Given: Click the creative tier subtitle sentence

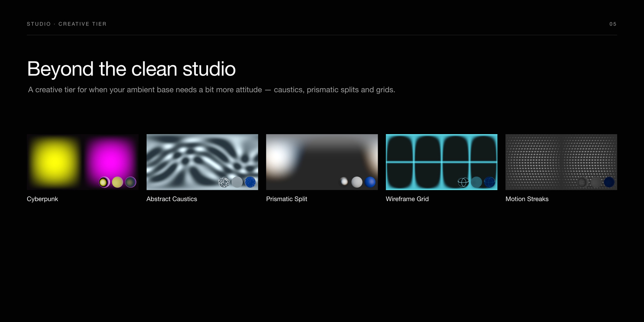Looking at the screenshot, I should coord(212,90).
